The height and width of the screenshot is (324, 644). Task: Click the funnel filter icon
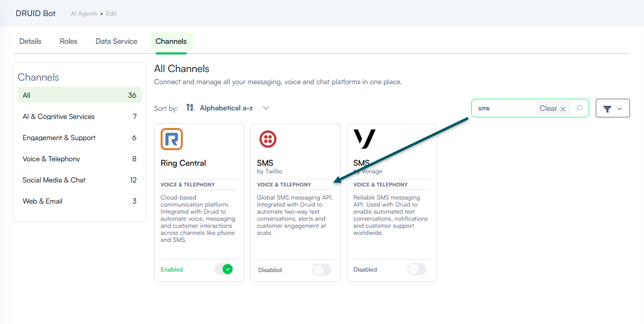click(x=607, y=109)
